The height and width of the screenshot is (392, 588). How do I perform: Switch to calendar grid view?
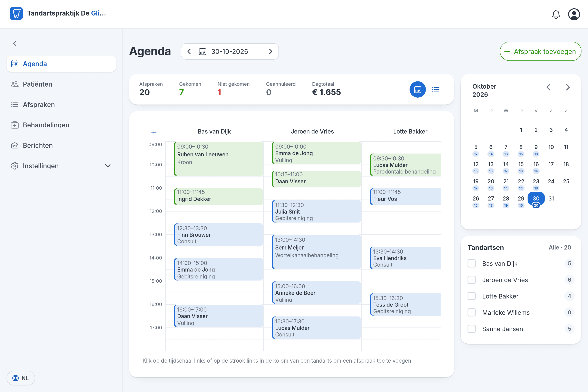tap(418, 89)
